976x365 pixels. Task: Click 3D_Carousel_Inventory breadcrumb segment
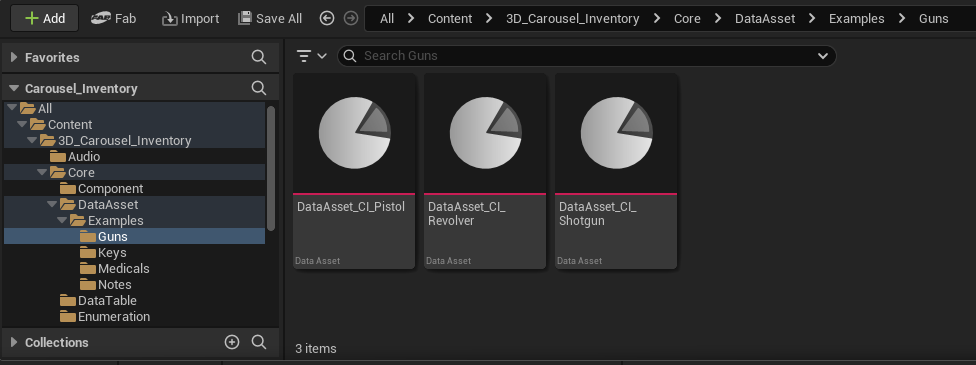573,19
